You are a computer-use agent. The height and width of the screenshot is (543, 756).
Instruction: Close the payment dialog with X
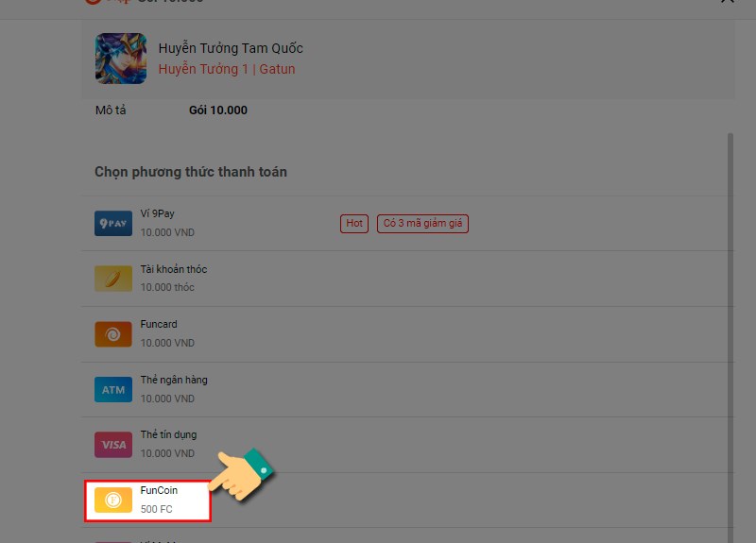[727, 2]
